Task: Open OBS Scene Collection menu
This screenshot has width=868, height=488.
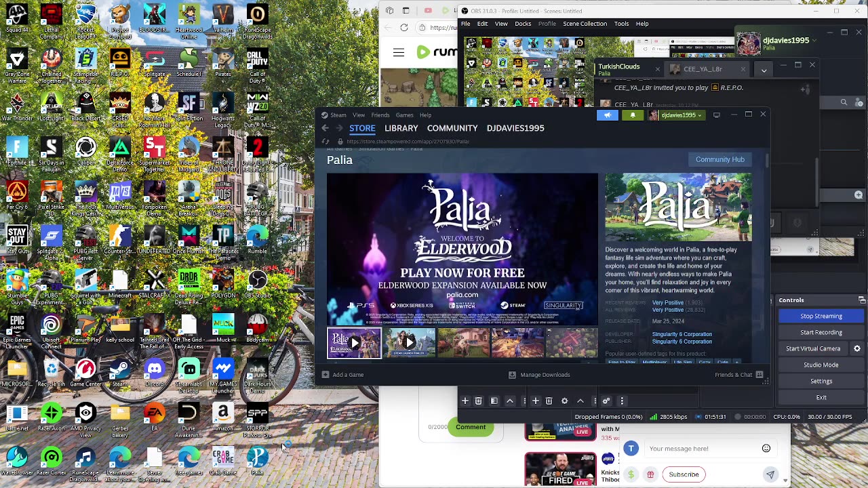Action: (x=585, y=24)
